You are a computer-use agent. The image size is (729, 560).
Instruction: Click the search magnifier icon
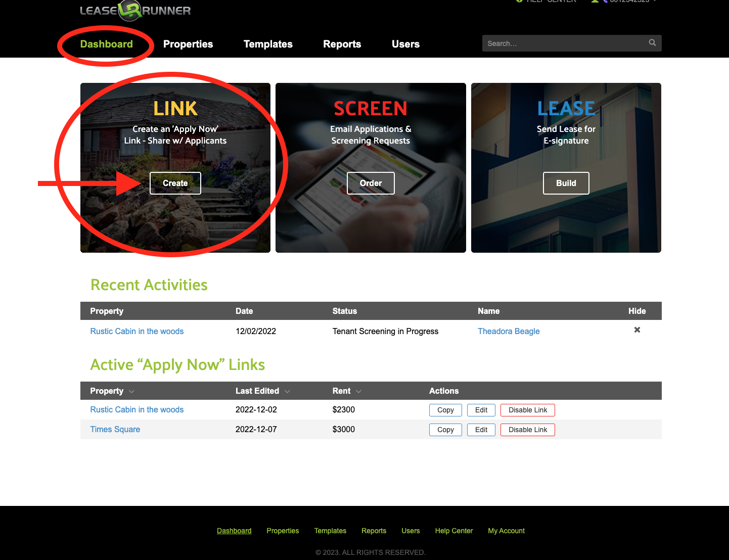(652, 43)
